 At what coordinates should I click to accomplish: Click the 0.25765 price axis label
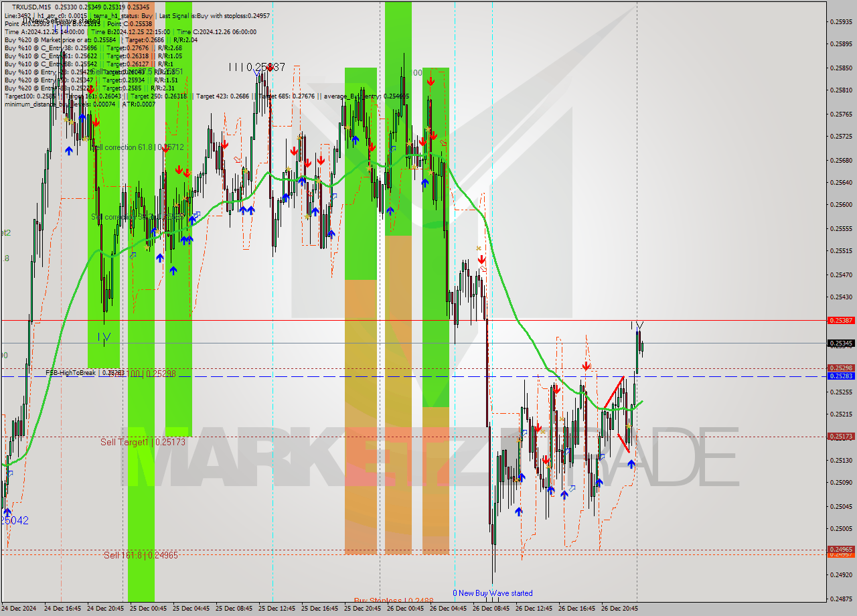(x=841, y=114)
